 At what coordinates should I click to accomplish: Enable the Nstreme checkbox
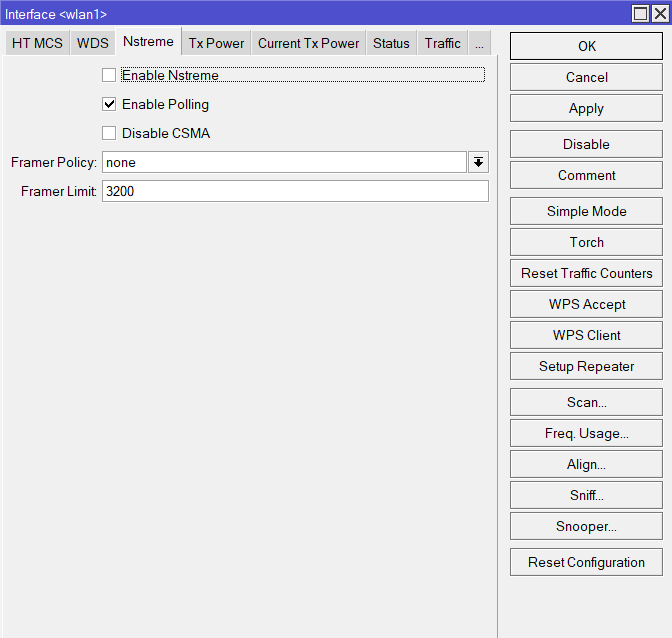click(x=109, y=75)
